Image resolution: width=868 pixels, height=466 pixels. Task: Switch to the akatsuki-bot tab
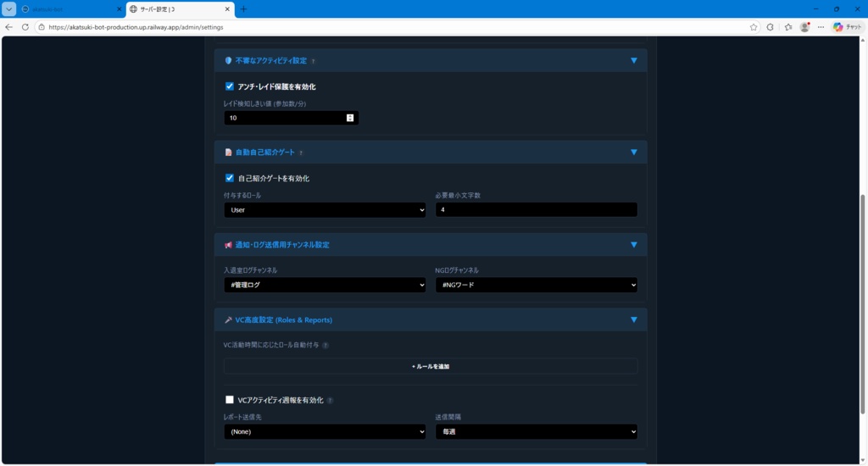click(70, 9)
